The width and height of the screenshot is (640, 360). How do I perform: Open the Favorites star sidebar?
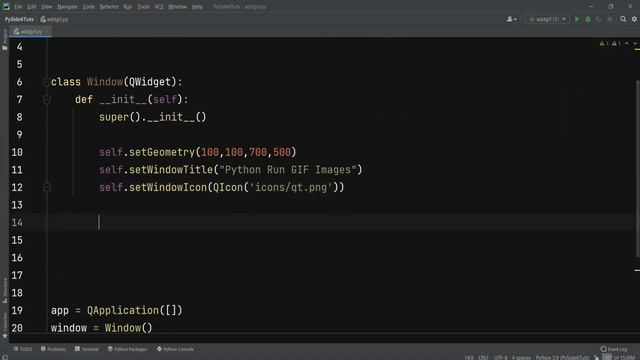(x=4, y=326)
